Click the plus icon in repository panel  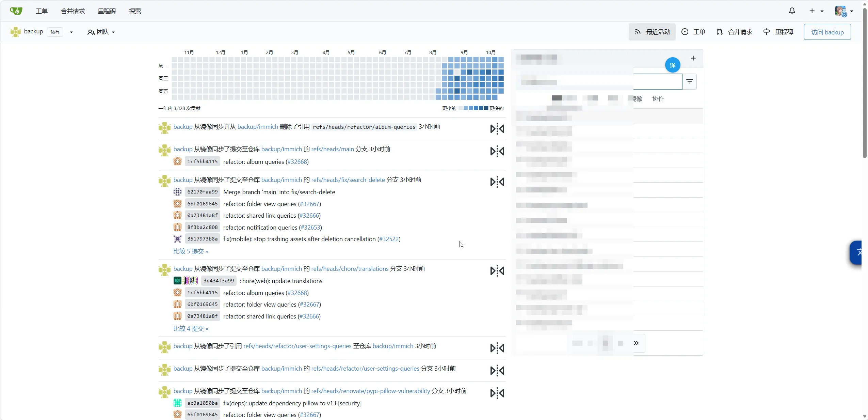click(x=693, y=58)
